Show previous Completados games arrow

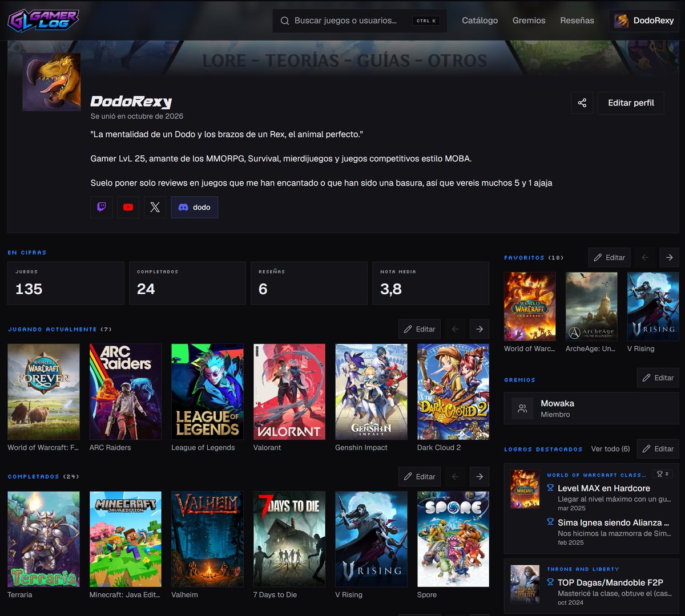[455, 476]
